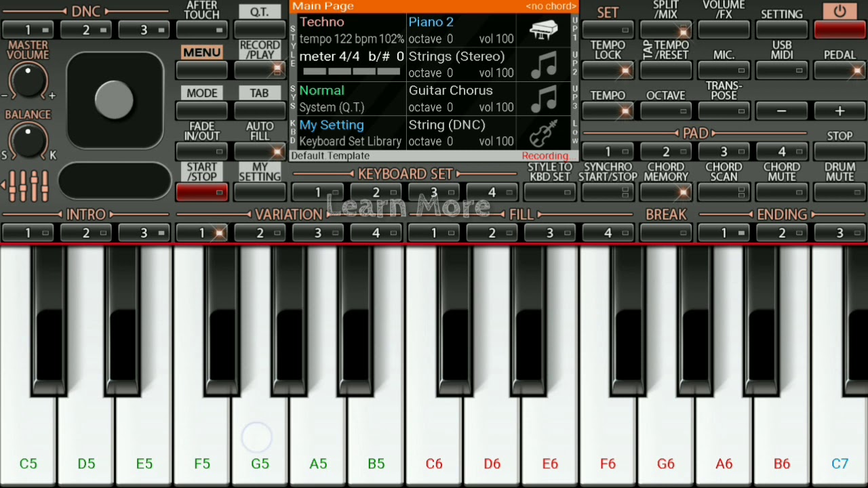
Task: Click the plus increment button
Action: coord(840,110)
